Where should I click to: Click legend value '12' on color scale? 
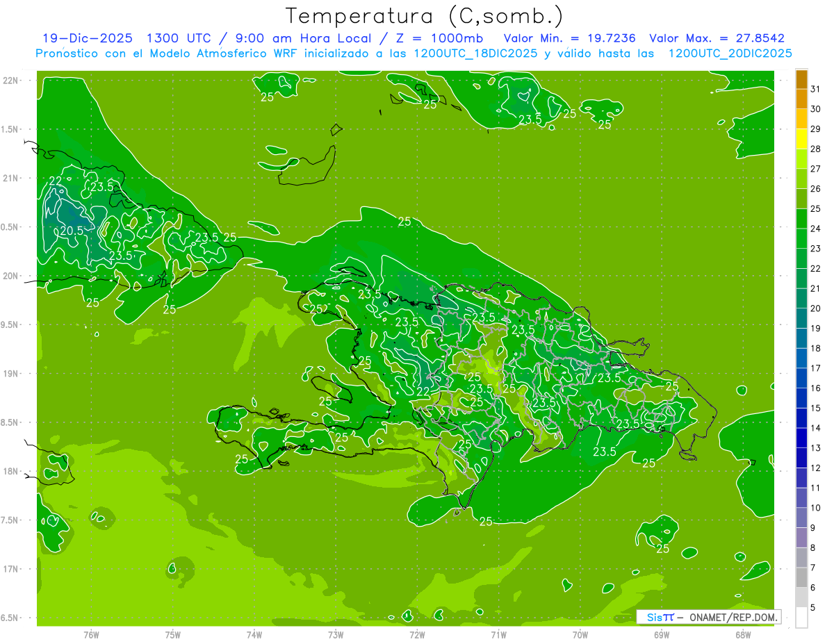(x=816, y=468)
